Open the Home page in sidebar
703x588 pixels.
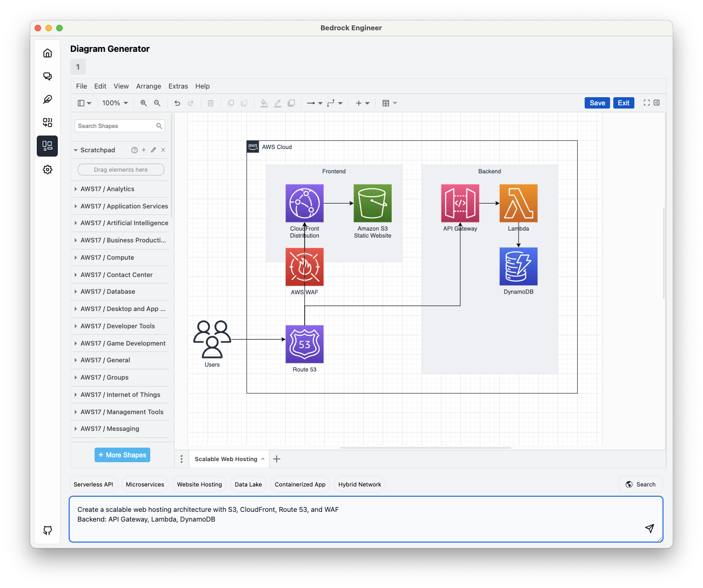click(x=48, y=53)
